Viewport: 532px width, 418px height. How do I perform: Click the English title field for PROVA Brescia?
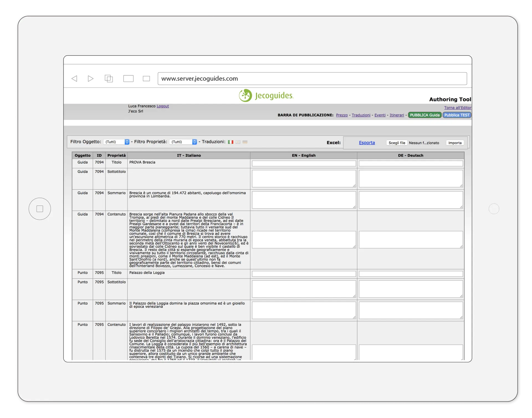pyautogui.click(x=304, y=164)
